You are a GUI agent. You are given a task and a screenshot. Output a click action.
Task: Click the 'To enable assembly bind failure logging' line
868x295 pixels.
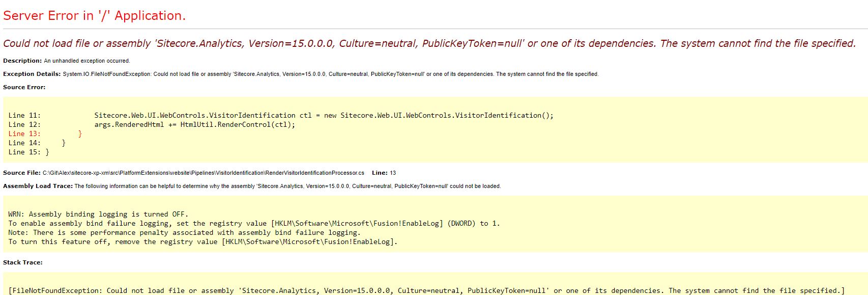pos(254,223)
